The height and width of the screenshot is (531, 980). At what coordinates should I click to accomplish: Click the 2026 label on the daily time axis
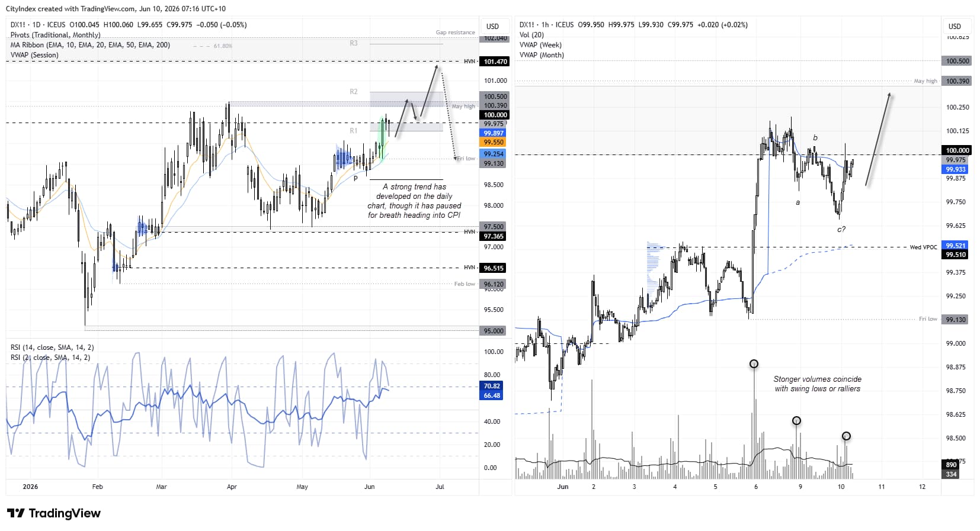tap(30, 487)
